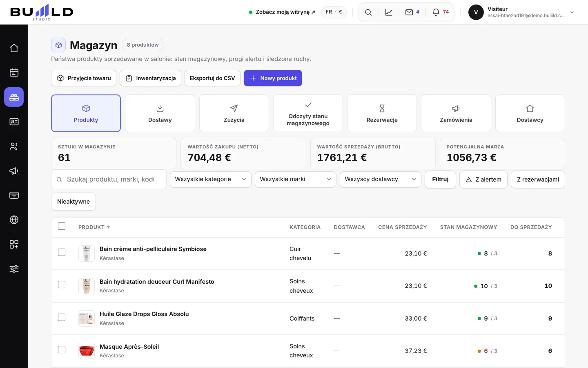Open the FR · € language currency selector
The width and height of the screenshot is (588, 368).
tap(334, 12)
